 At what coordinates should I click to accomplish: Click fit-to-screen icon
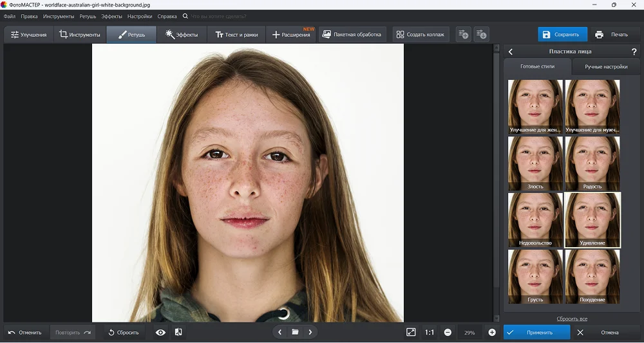click(x=411, y=332)
